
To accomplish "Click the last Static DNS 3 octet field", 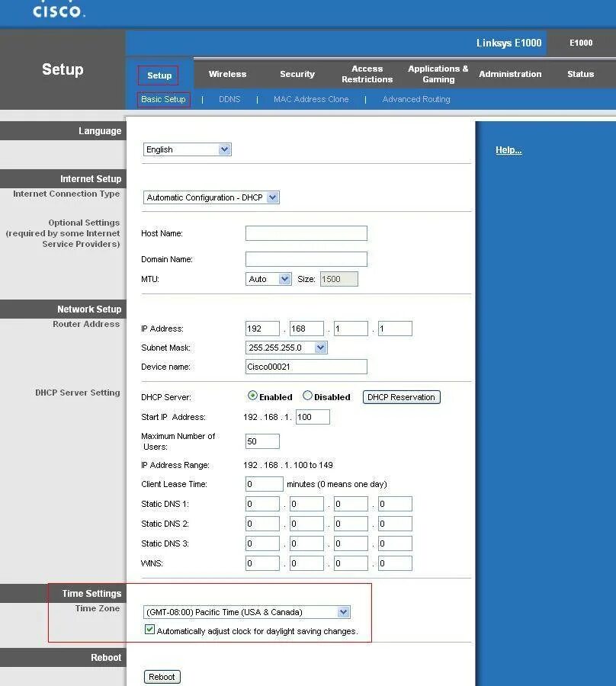I will point(395,543).
